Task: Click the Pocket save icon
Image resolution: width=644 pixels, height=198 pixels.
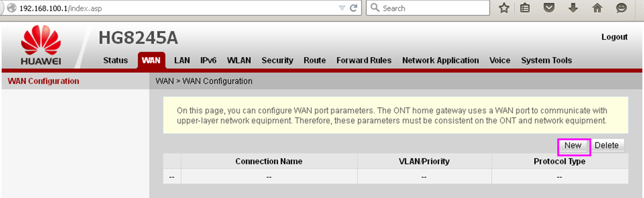Action: pyautogui.click(x=549, y=8)
